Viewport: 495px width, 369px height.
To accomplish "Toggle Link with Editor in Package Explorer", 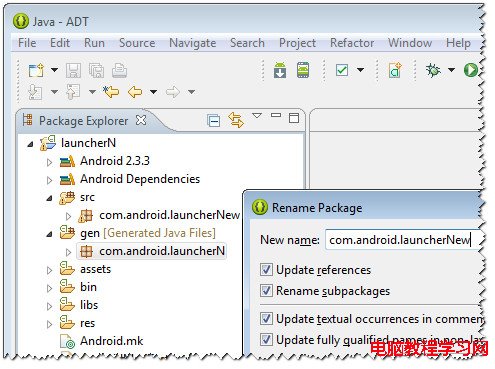I will (236, 120).
